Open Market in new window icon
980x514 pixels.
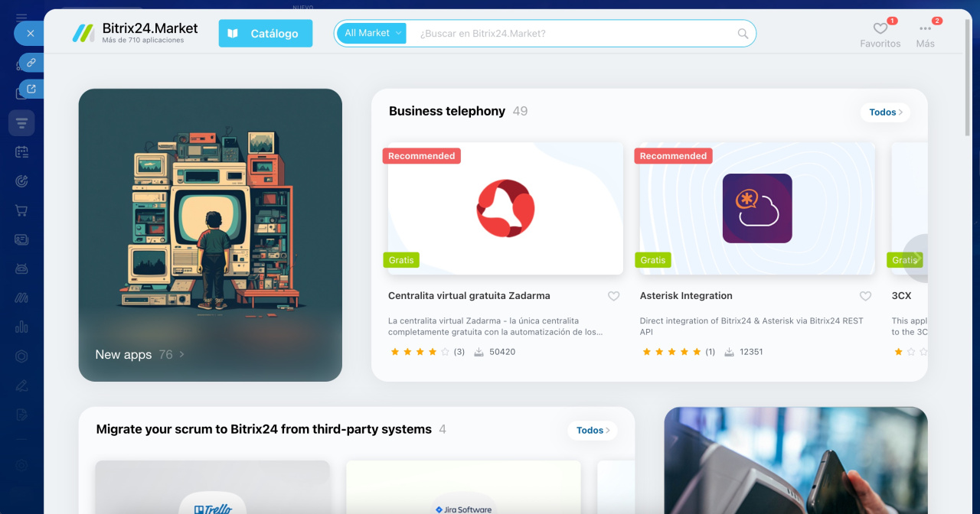pyautogui.click(x=31, y=89)
